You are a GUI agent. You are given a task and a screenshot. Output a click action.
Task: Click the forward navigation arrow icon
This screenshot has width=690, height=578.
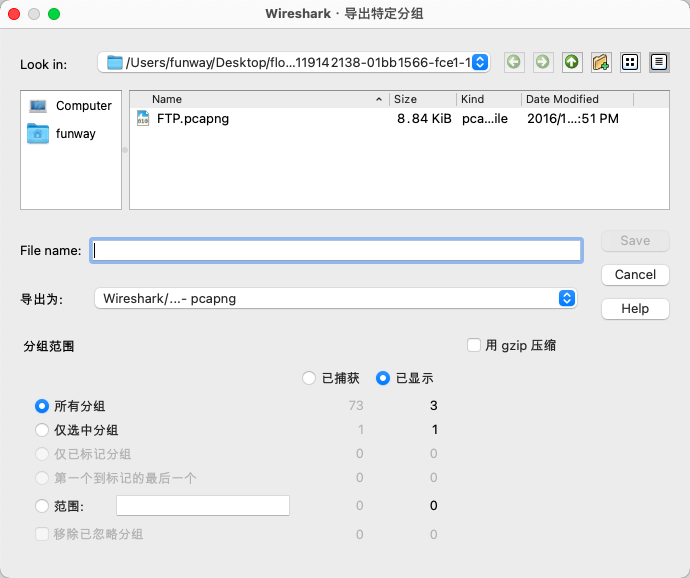pos(542,63)
